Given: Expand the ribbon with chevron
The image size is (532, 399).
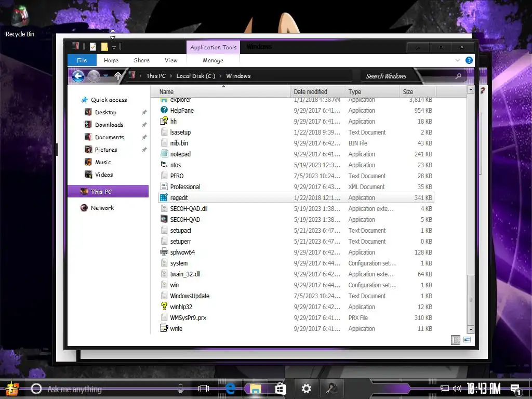Looking at the screenshot, I should [457, 60].
